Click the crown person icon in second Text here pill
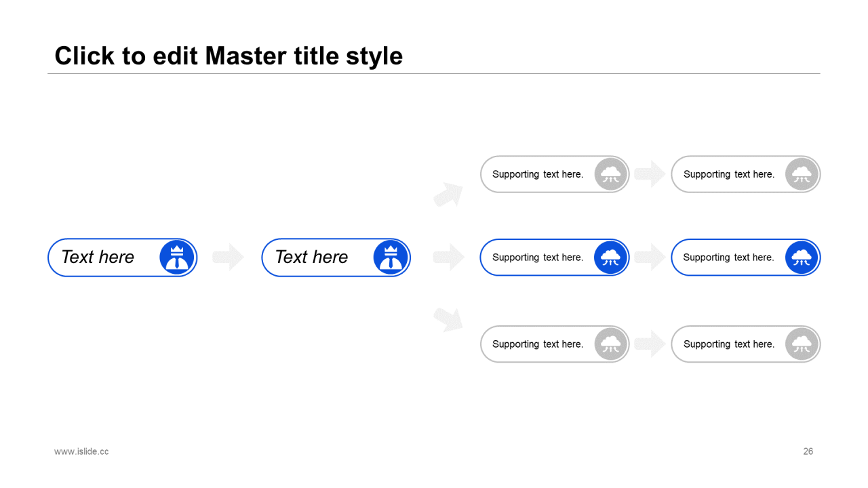This screenshot has height=488, width=868. (x=391, y=258)
